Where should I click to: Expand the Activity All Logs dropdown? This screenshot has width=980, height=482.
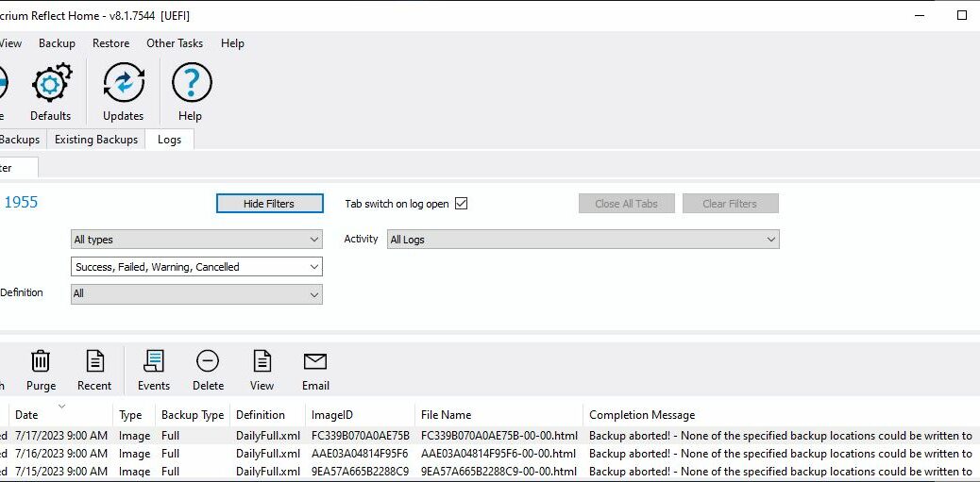pyautogui.click(x=583, y=240)
